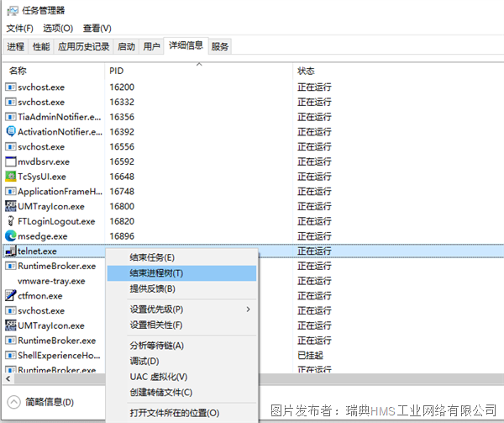Click the telnet.exe running status cell
This screenshot has width=504, height=423.
tap(314, 251)
